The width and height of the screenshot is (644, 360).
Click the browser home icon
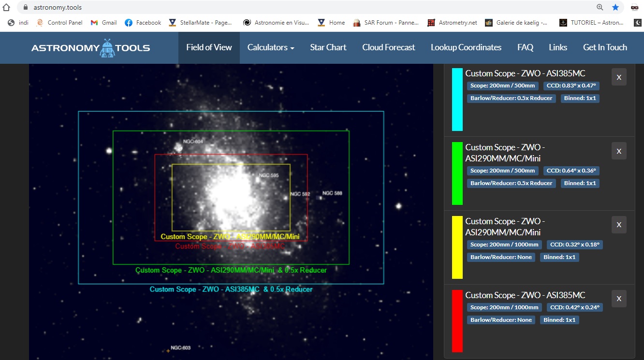tap(6, 7)
